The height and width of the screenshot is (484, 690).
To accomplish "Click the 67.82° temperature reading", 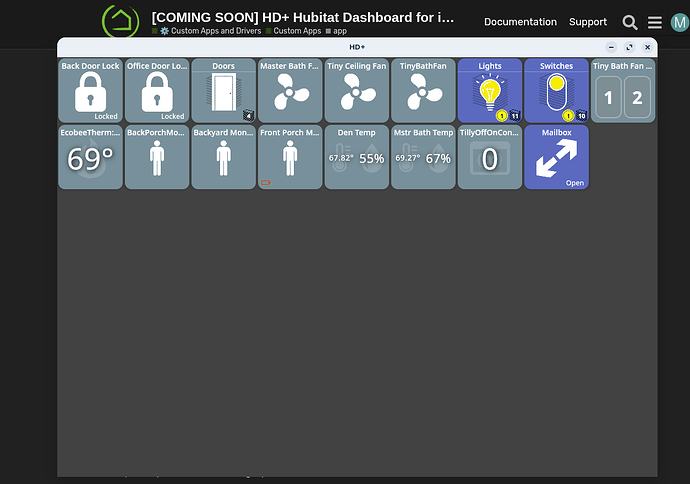I will pyautogui.click(x=341, y=158).
